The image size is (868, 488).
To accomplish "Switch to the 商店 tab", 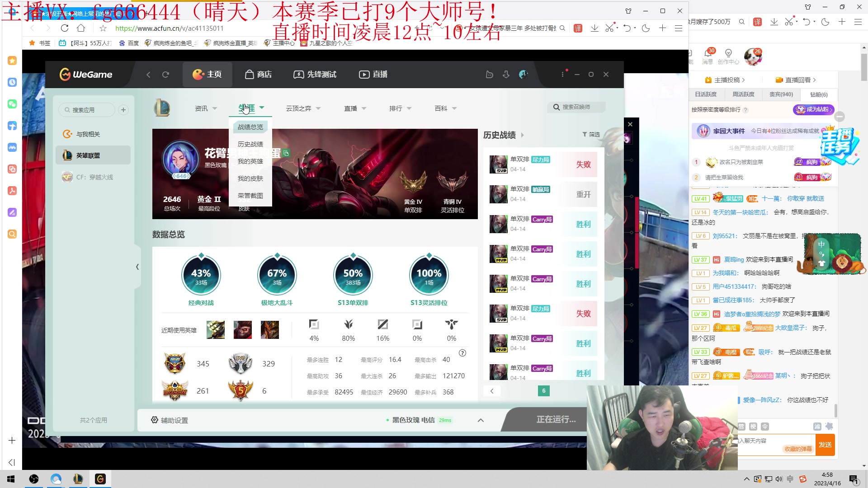I will (259, 75).
